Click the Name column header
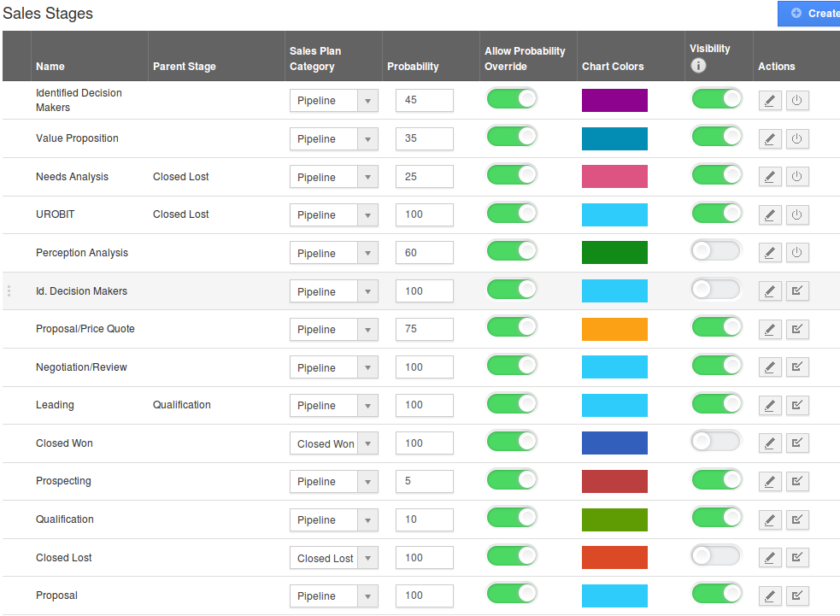Image resolution: width=840 pixels, height=616 pixels. (x=50, y=67)
